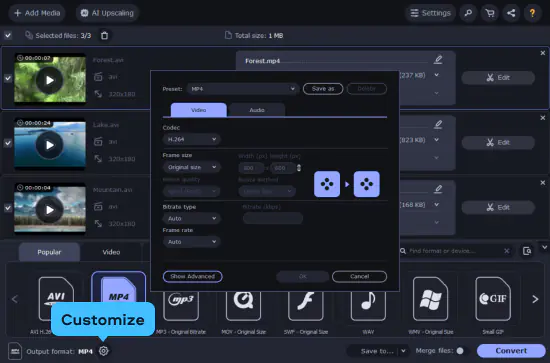Open the output format gear settings
Image resolution: width=550 pixels, height=363 pixels.
click(x=103, y=351)
